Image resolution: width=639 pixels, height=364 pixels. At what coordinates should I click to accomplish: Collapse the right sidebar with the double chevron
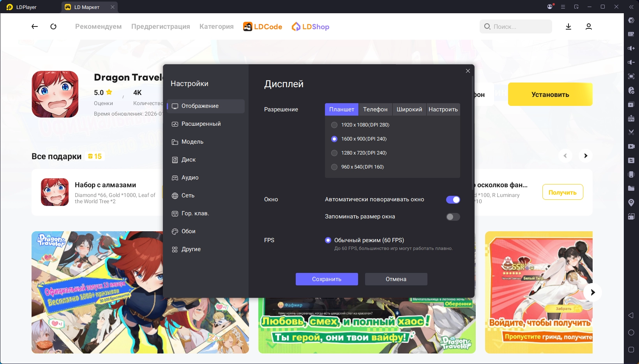(631, 7)
